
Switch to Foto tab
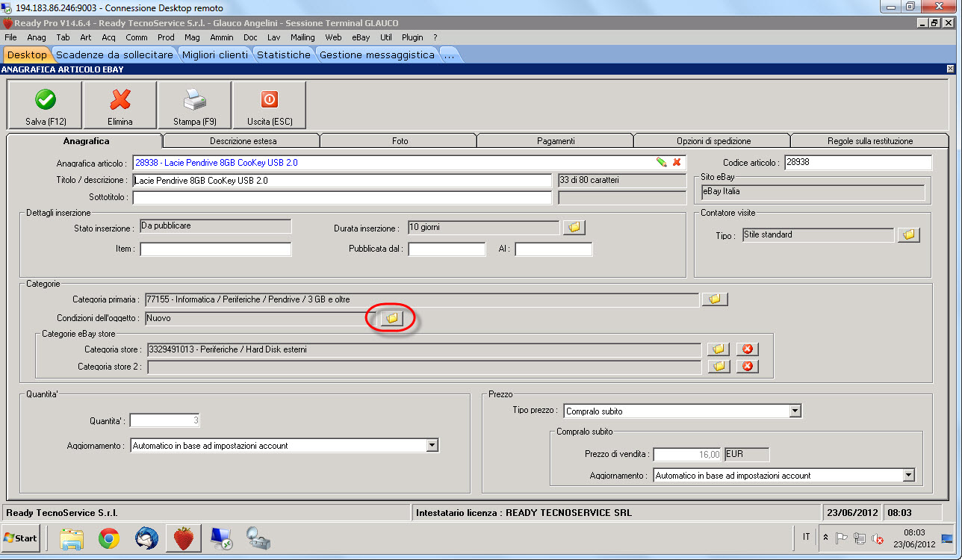[400, 140]
